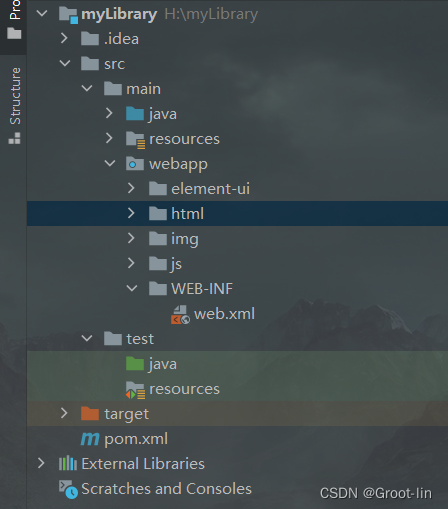Click the webapp web-root folder icon
The image size is (448, 509).
(135, 164)
